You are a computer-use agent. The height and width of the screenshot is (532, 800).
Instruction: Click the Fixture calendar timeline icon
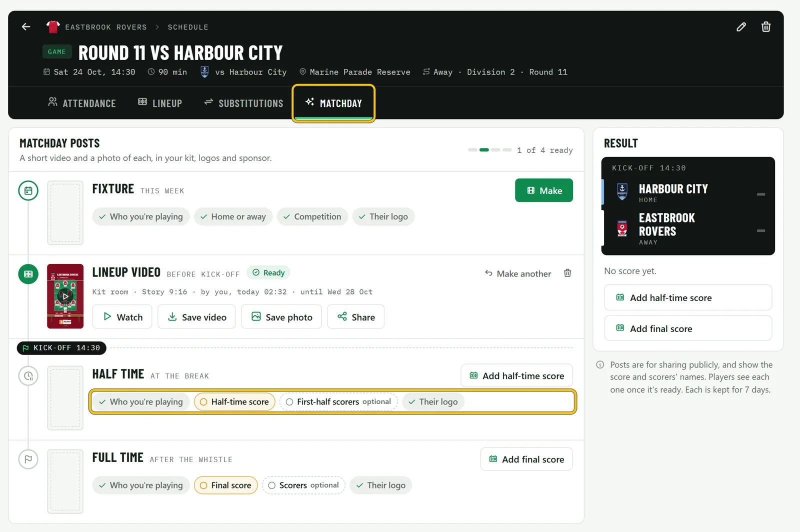pos(28,190)
